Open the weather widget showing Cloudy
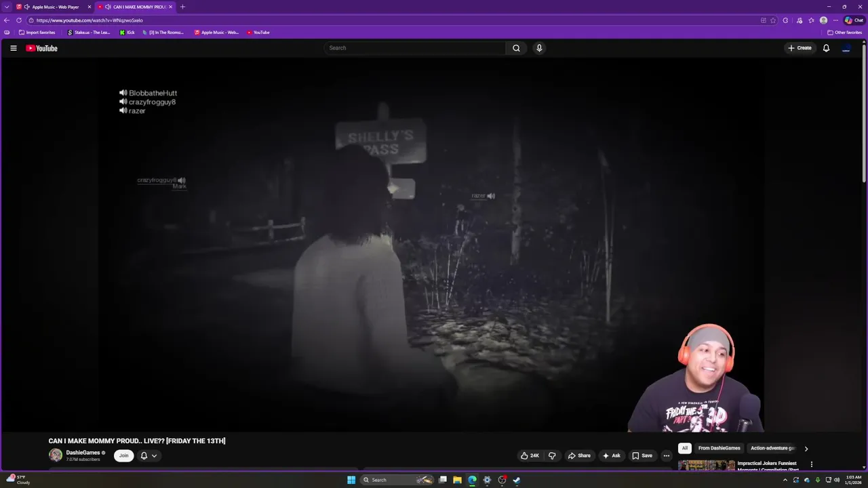Screen dimensions: 868x488 click(18, 480)
